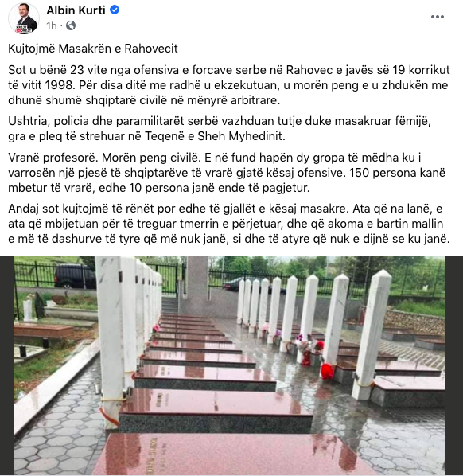Click the paragraph starting Andaj sot kujtojmë
The image size is (463, 476).
point(229,224)
